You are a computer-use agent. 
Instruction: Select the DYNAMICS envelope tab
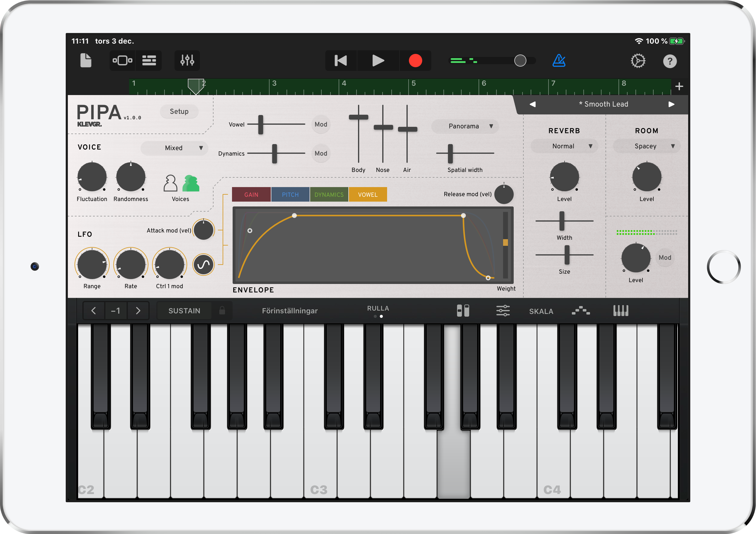pos(329,194)
